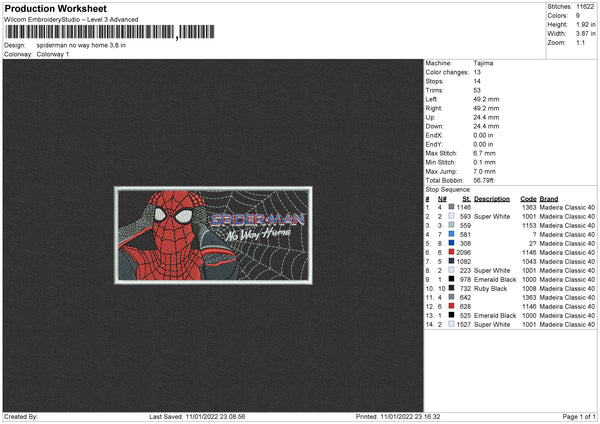Click the 'Page 1 of 1' footer text
Image resolution: width=600 pixels, height=424 pixels.
pos(579,417)
